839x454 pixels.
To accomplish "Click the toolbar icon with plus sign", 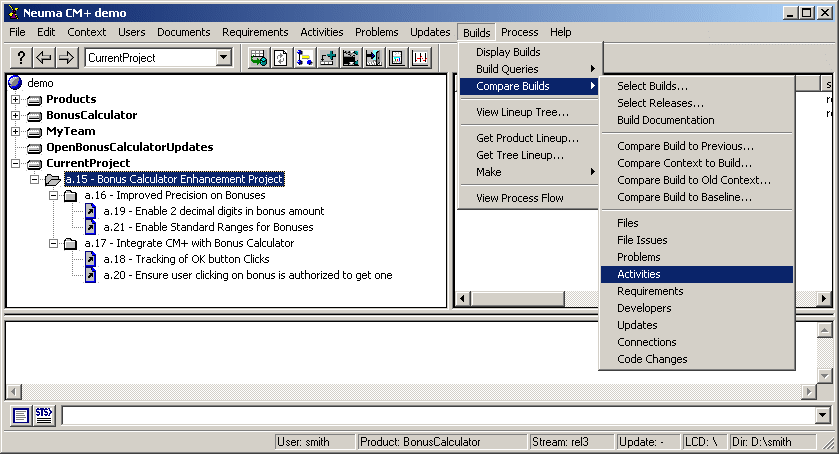I will click(x=327, y=58).
